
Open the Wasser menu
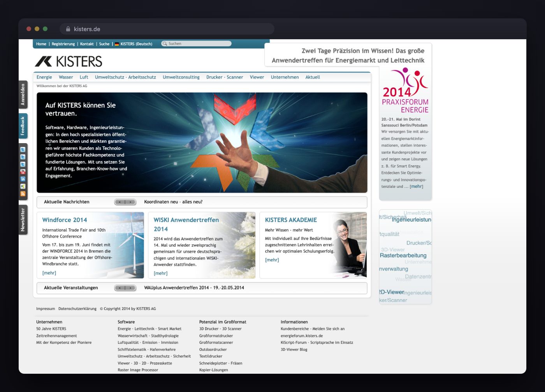66,77
